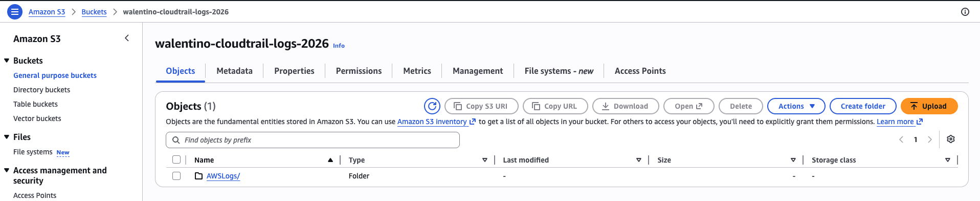Image resolution: width=980 pixels, height=201 pixels.
Task: Click the Size column header
Action: (x=664, y=160)
